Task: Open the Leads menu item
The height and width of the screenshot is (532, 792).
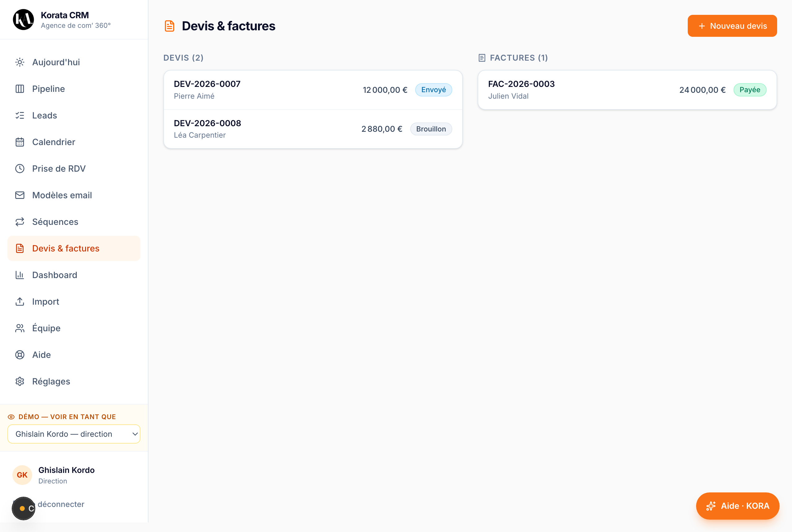Action: pos(74,115)
